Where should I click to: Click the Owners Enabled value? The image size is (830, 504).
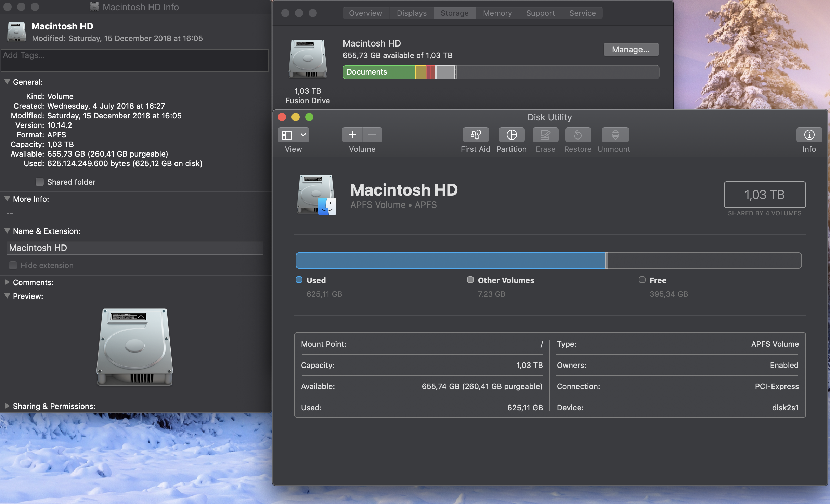click(784, 365)
